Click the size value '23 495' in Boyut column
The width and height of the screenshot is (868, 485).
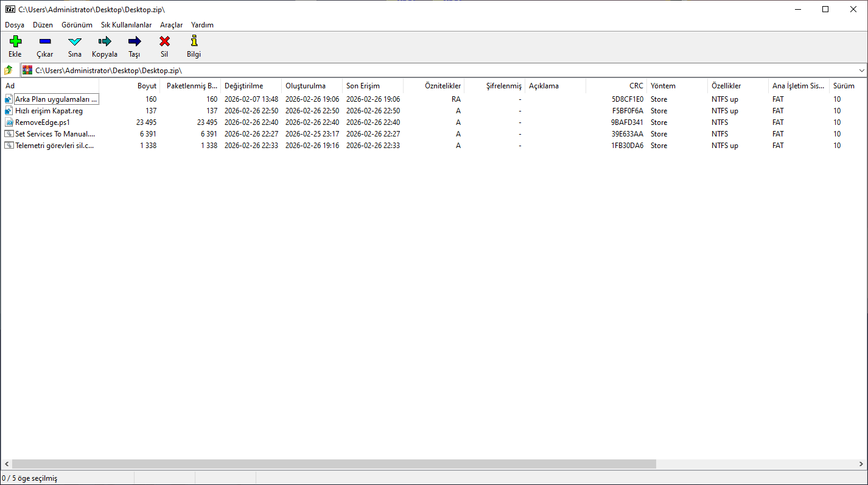(146, 122)
